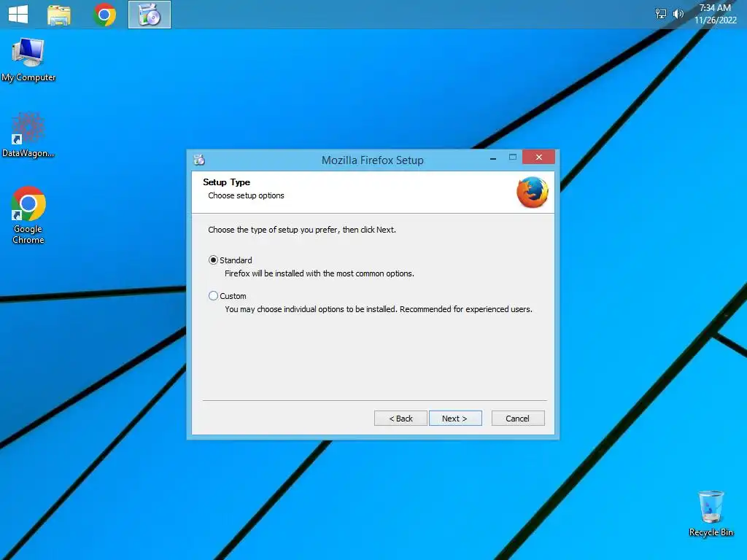
Task: Show the clock reading 7:34 AM
Action: click(x=715, y=14)
